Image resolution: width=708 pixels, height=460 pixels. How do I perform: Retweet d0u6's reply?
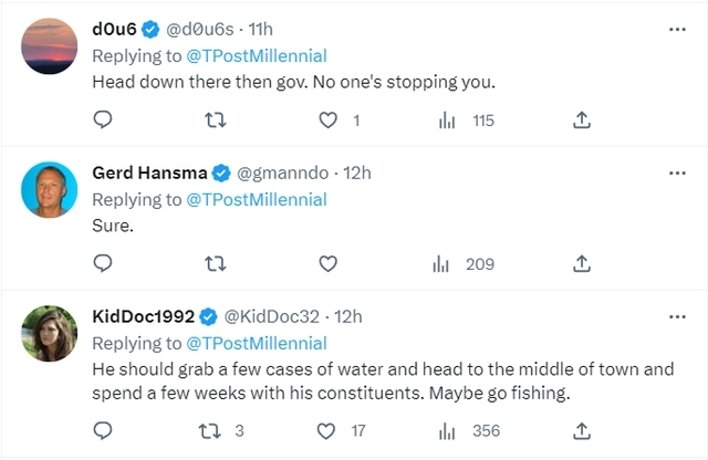213,120
